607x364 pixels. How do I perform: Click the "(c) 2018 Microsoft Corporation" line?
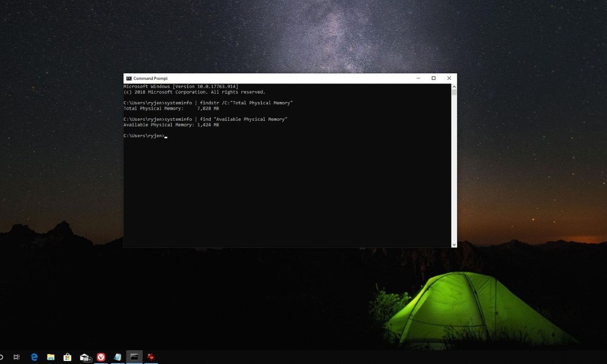194,92
